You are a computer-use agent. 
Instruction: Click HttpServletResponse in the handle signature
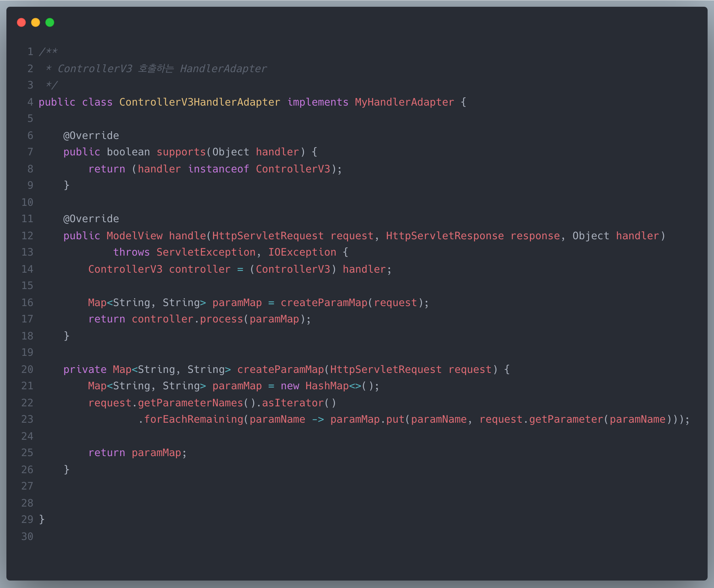coord(444,236)
